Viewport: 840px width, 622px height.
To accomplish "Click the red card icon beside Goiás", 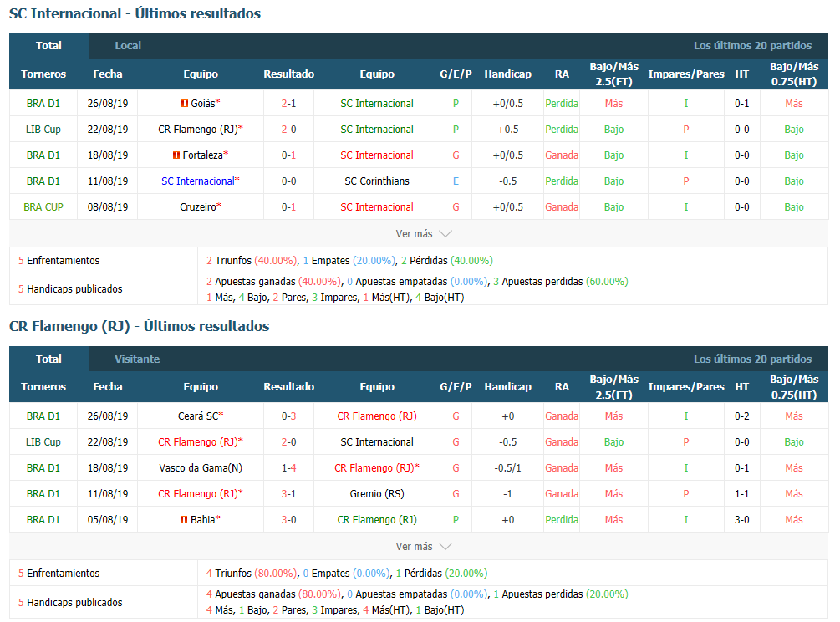I will click(x=184, y=104).
